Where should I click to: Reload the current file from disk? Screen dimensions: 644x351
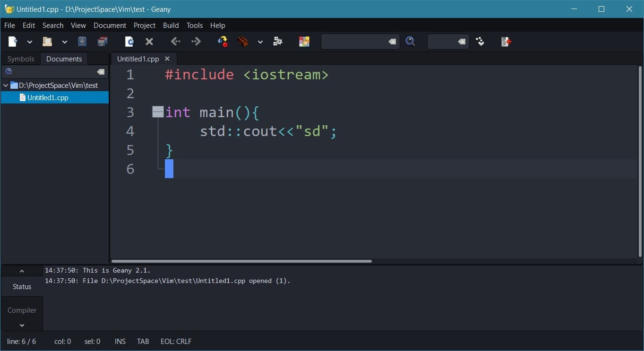129,42
